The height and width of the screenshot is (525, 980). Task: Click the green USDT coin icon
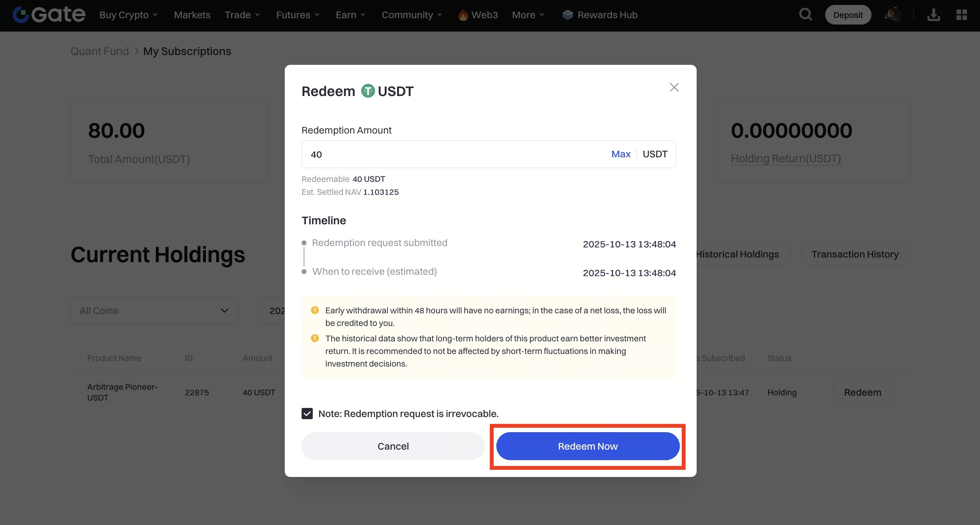367,91
